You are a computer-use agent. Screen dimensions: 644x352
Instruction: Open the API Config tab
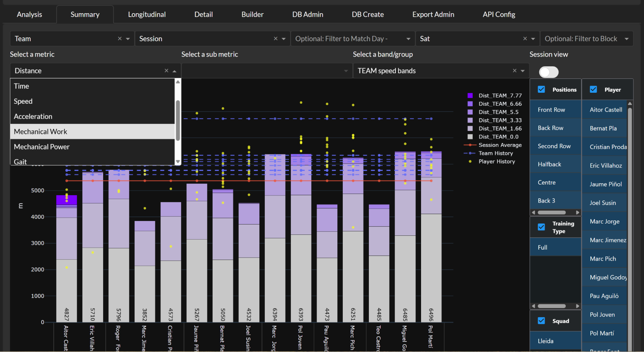point(499,14)
